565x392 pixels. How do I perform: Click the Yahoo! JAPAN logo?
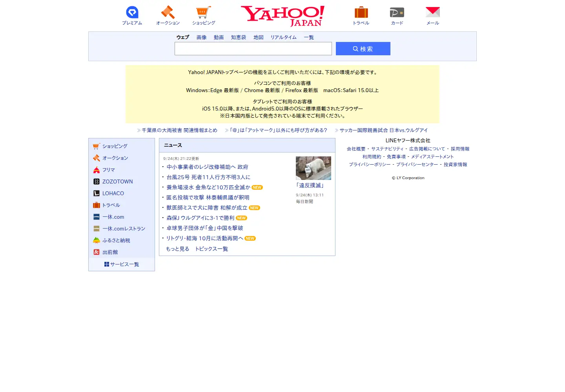point(282,16)
